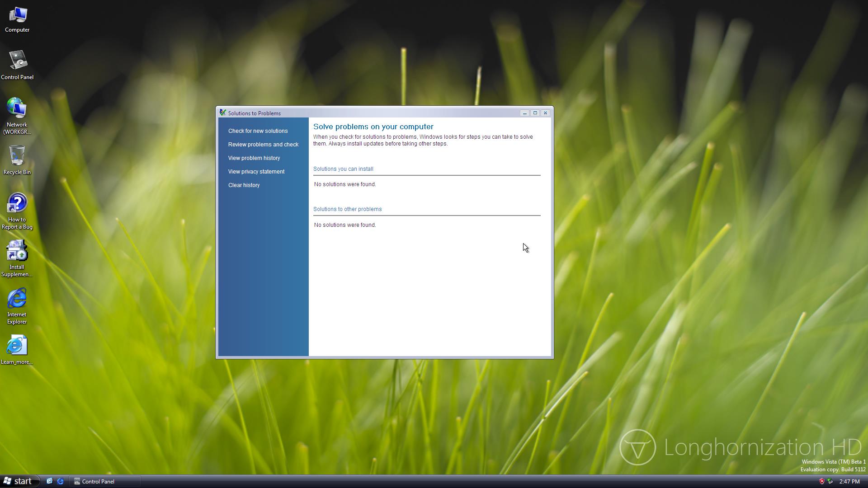Launch Internet Explorer from quick launch
Image resolution: width=868 pixels, height=488 pixels.
coord(60,481)
